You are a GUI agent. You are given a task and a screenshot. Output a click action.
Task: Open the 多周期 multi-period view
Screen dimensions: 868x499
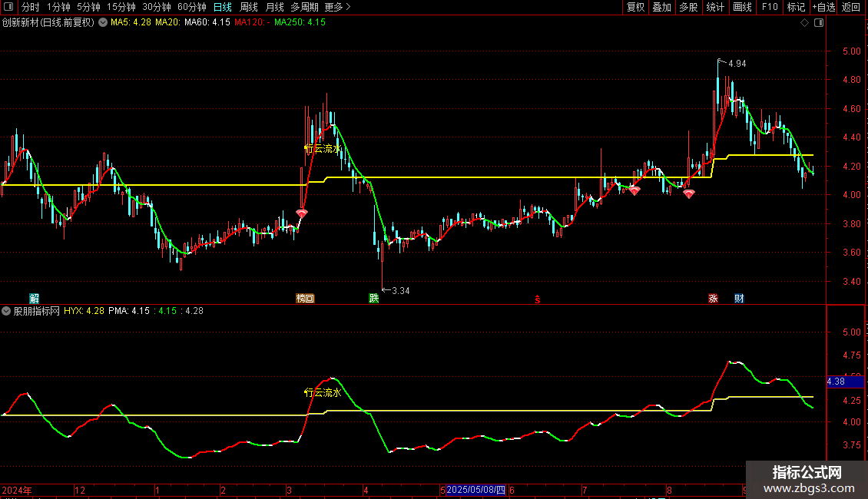coord(304,7)
